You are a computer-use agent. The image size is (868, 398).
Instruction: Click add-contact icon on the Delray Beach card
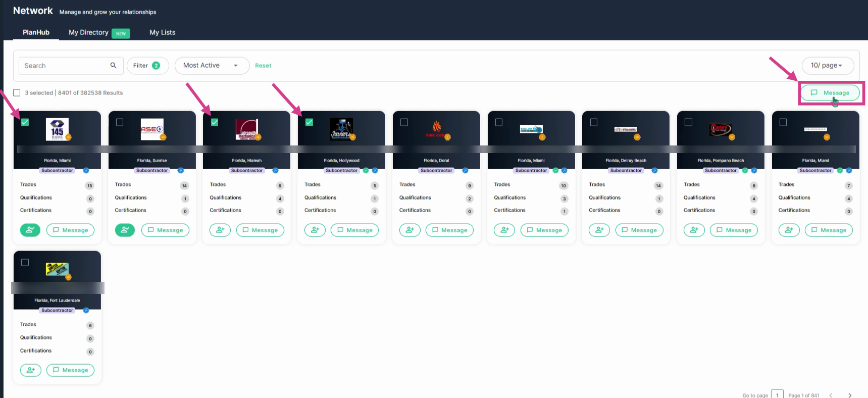[x=599, y=230]
